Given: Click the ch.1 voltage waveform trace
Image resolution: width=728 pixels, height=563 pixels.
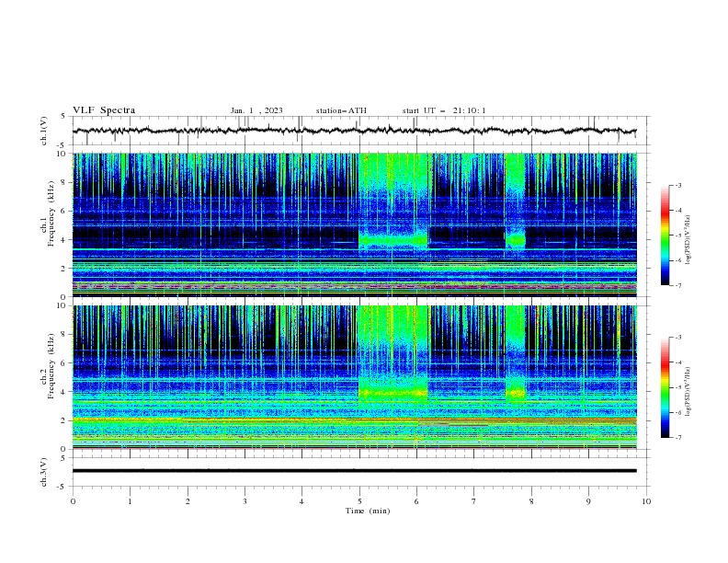Looking at the screenshot, I should coord(354,131).
